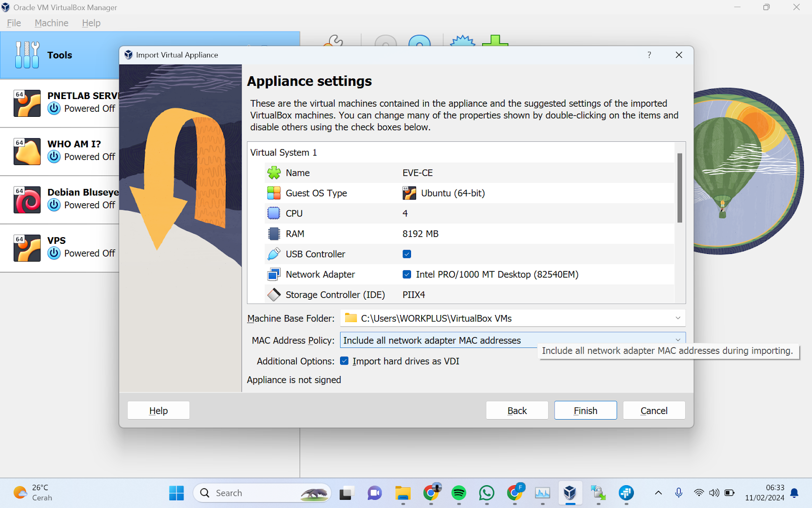Open the Help menu in menu bar

91,23
